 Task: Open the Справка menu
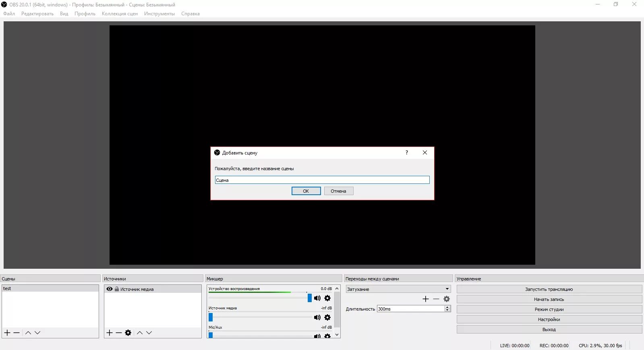click(191, 14)
